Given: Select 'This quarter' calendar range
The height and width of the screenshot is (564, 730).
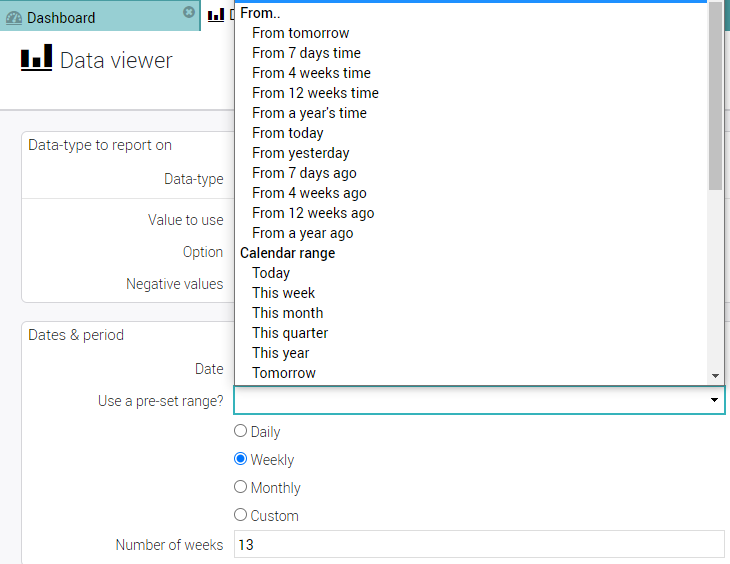Looking at the screenshot, I should point(290,333).
